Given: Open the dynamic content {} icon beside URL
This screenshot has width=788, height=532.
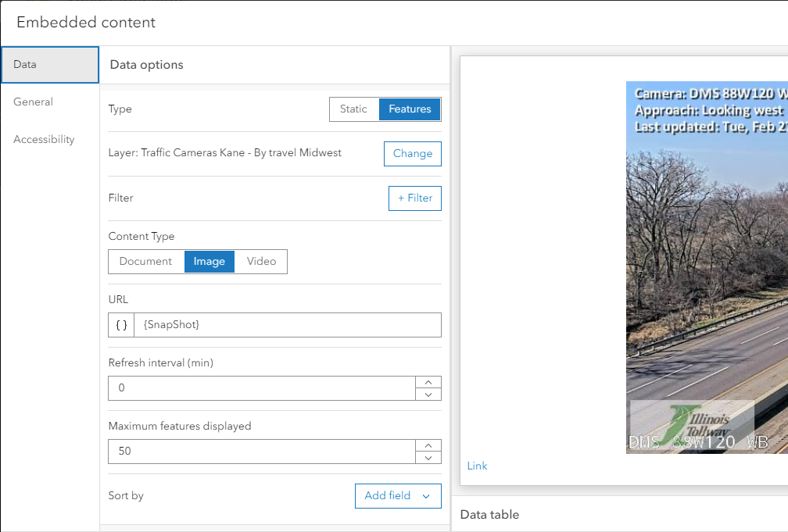Looking at the screenshot, I should (121, 324).
